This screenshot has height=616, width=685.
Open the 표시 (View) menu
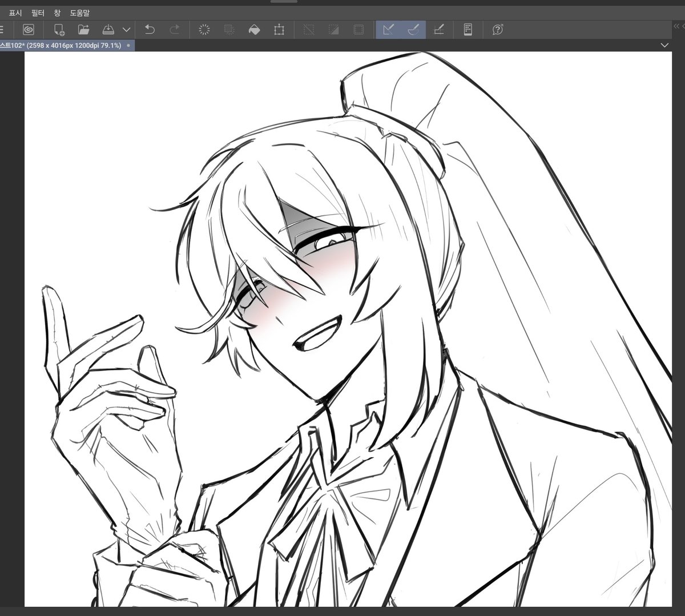[15, 13]
